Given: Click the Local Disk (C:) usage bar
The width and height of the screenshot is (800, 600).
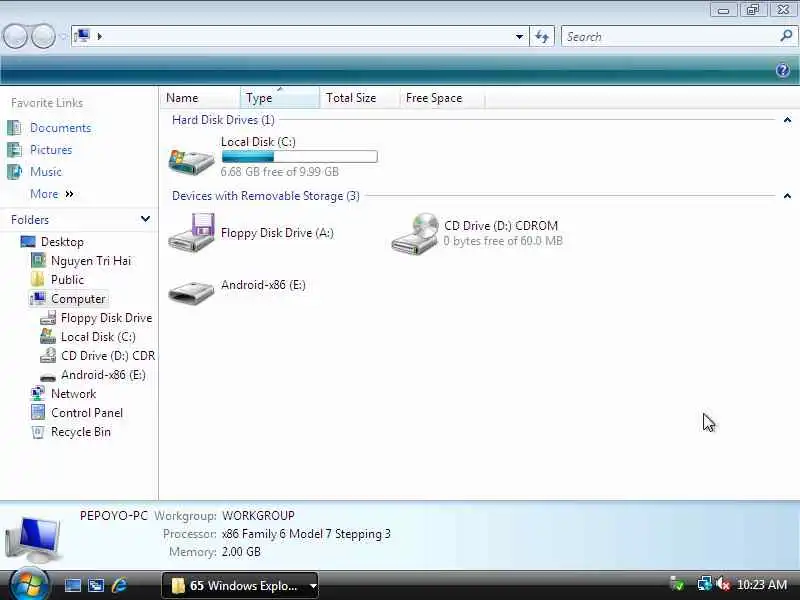Looking at the screenshot, I should (299, 157).
